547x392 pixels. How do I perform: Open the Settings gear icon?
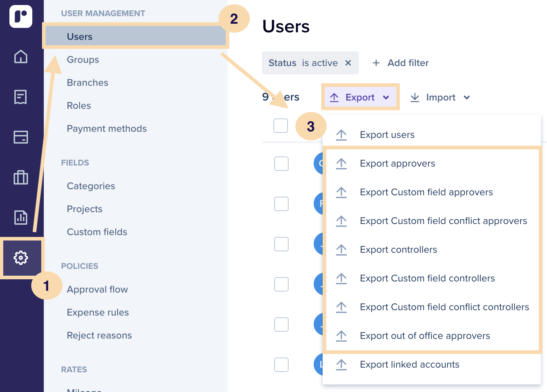pos(21,258)
